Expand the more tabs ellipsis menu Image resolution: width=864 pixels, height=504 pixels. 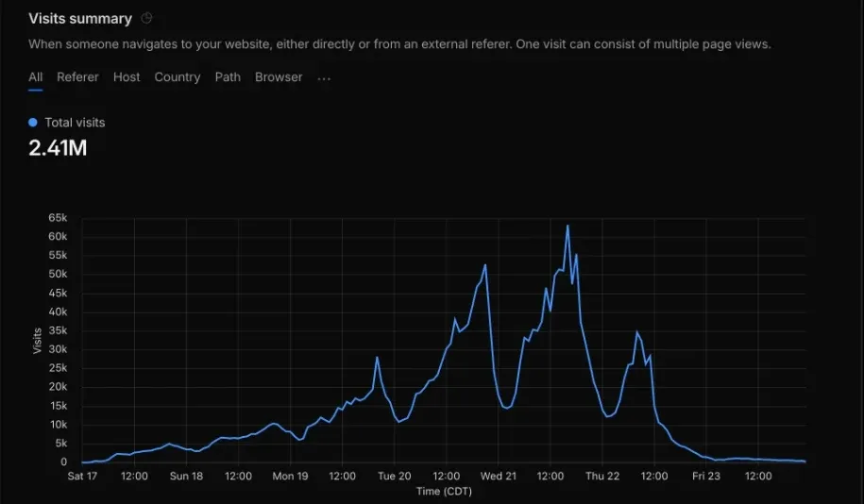(x=324, y=78)
